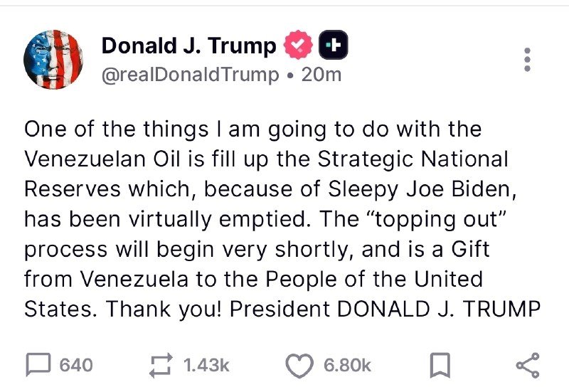Image resolution: width=569 pixels, height=392 pixels.
Task: View the 1.43k ReTruths count
Action: [x=206, y=365]
